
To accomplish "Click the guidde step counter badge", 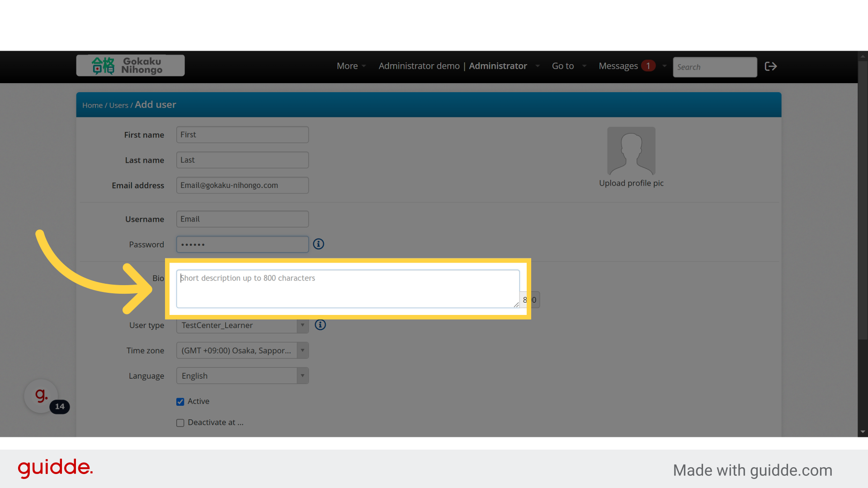I will click(x=60, y=407).
